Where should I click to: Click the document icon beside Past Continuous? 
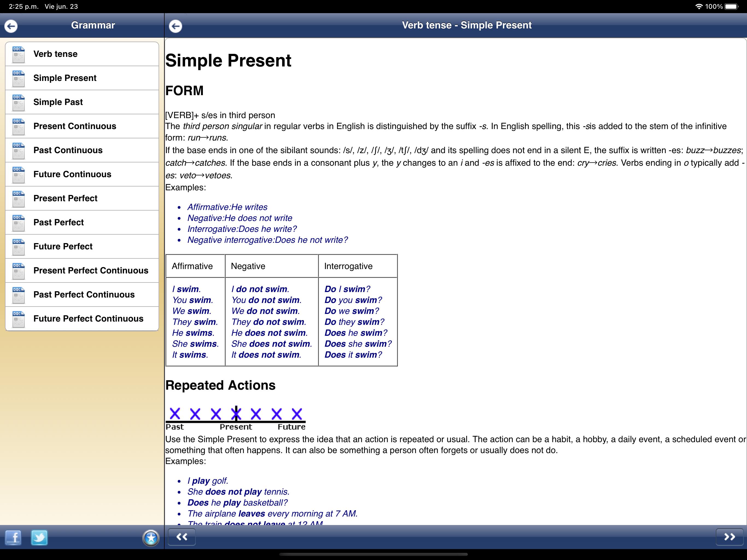click(x=18, y=150)
